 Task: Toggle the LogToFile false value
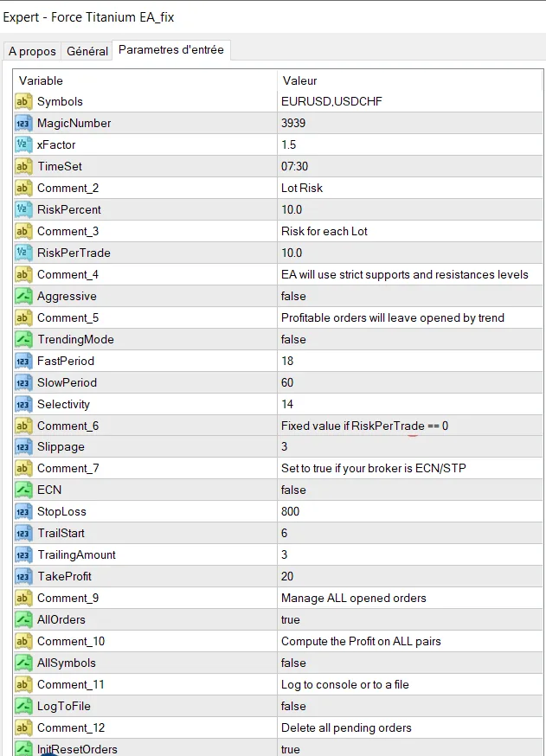[293, 706]
